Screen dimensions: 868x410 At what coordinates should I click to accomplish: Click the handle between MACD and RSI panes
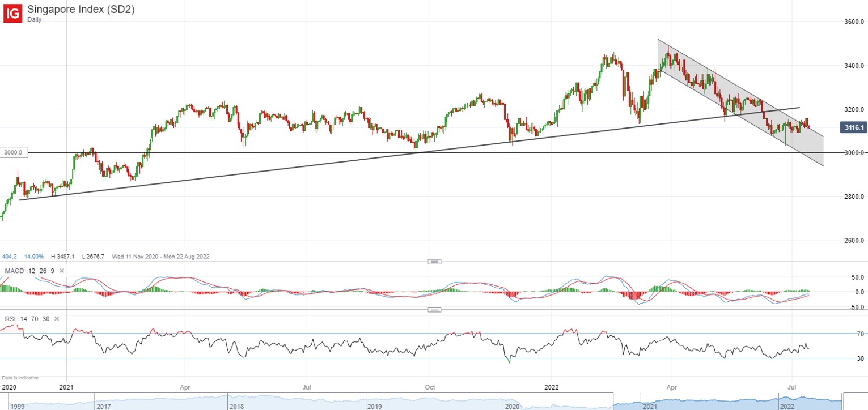[x=434, y=310]
